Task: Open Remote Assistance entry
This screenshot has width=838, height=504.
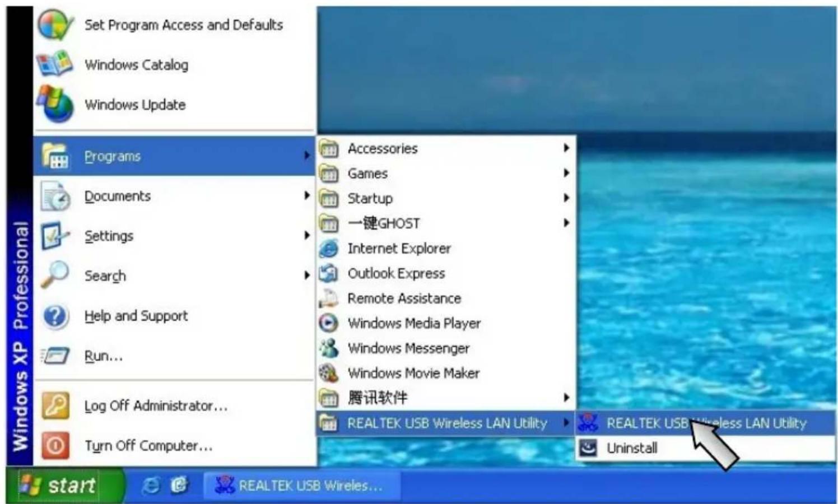Action: (x=446, y=298)
